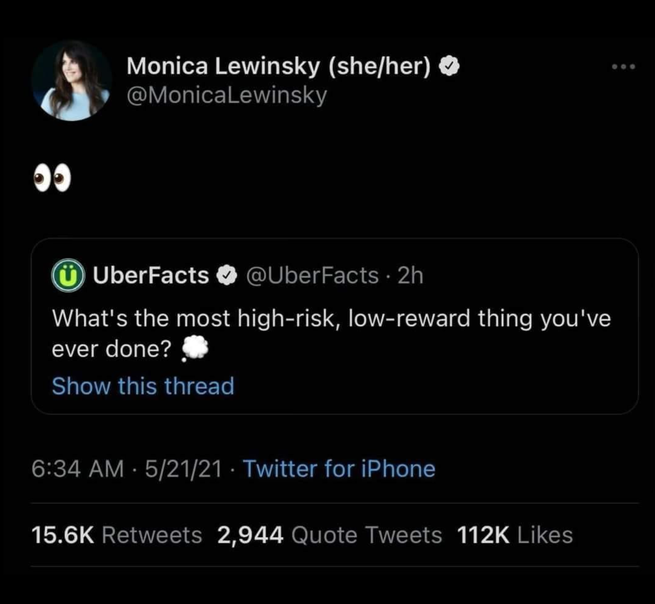
Task: Click the thought bubble emoji
Action: [x=194, y=349]
